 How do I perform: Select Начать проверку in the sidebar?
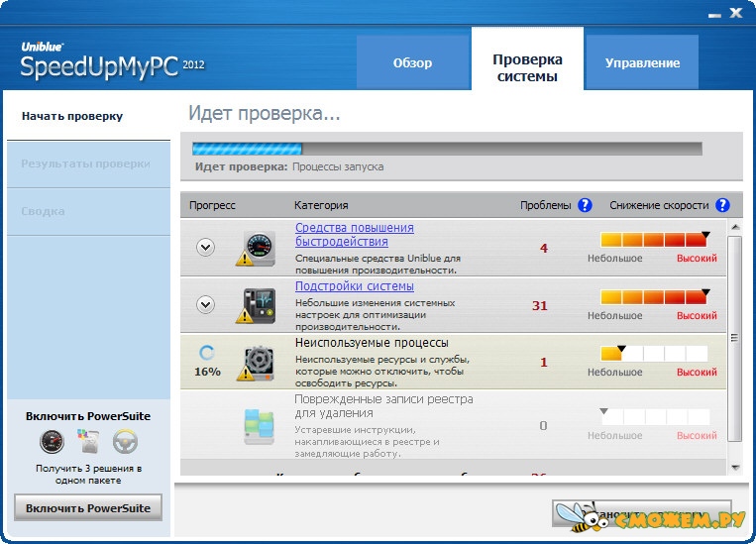click(88, 116)
